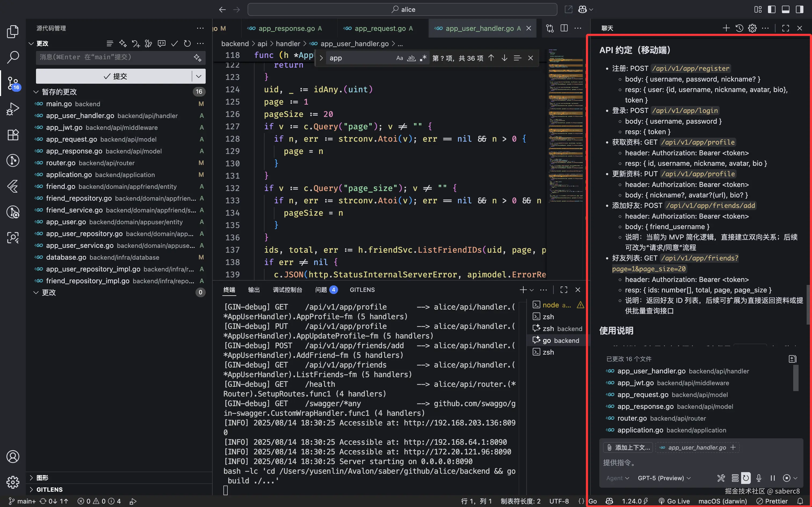Toggle Match Case in find widget

(x=399, y=58)
